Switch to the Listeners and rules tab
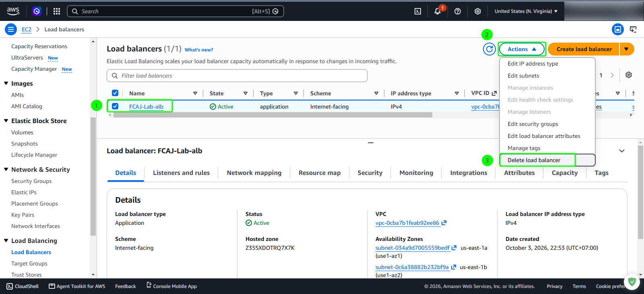Screen dimensions: 644x294 point(182,173)
